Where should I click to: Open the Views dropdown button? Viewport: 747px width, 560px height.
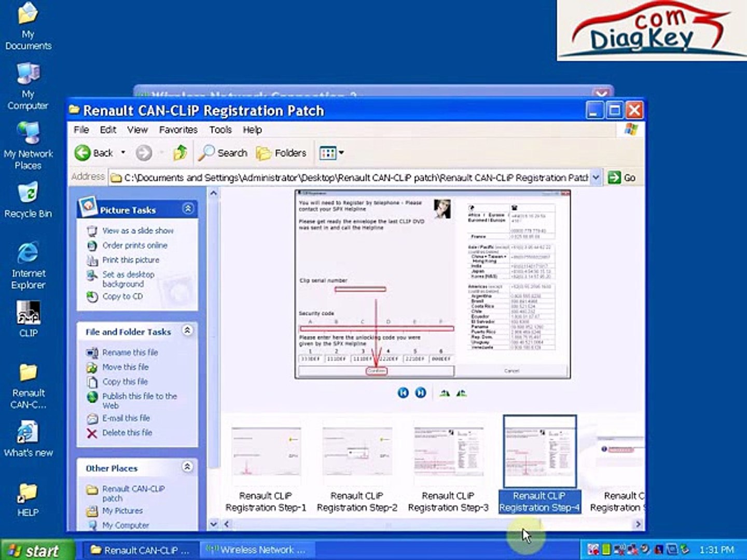[x=331, y=153]
